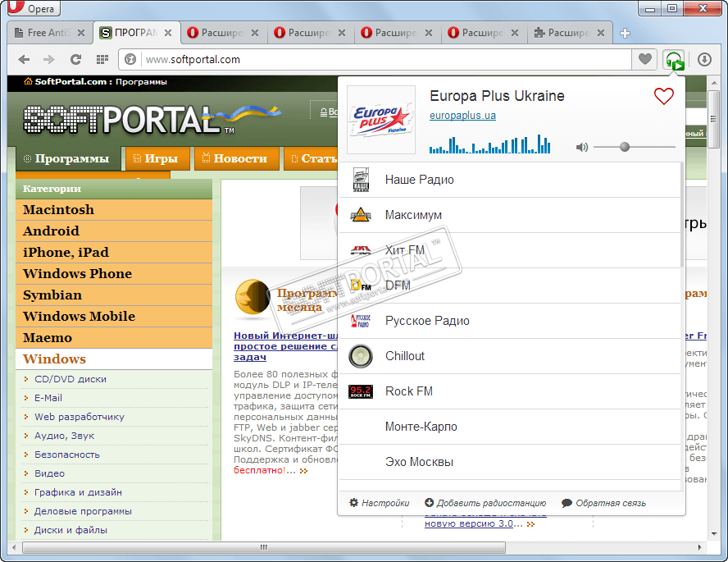Viewport: 728px width, 562px height.
Task: Open the Графика и дизайн subcategory
Action: (x=78, y=492)
